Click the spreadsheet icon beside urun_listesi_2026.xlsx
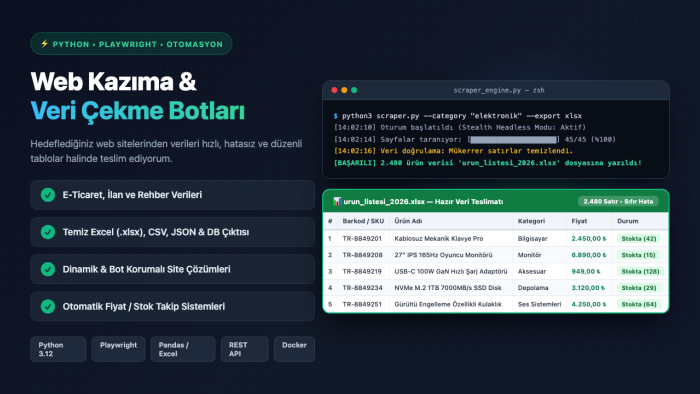700x394 pixels. [337, 202]
